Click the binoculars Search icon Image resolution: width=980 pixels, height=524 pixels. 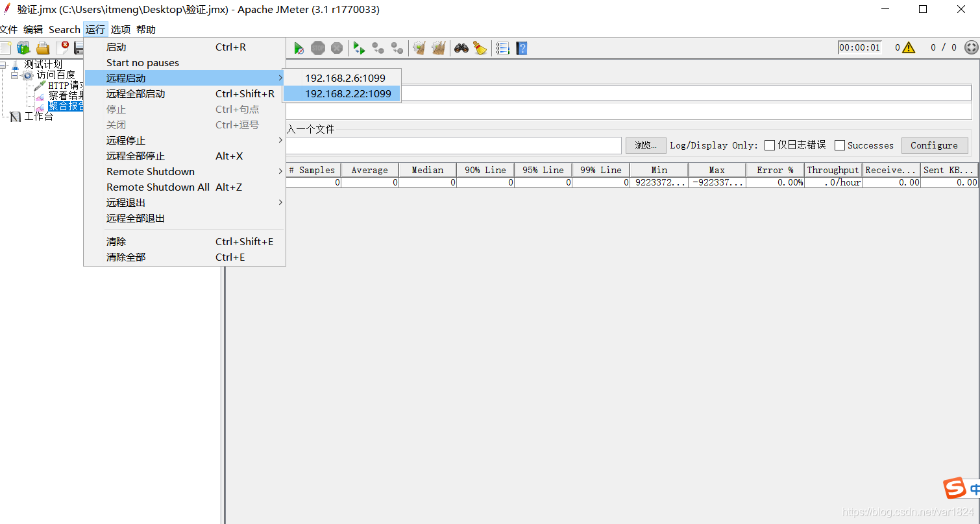461,48
